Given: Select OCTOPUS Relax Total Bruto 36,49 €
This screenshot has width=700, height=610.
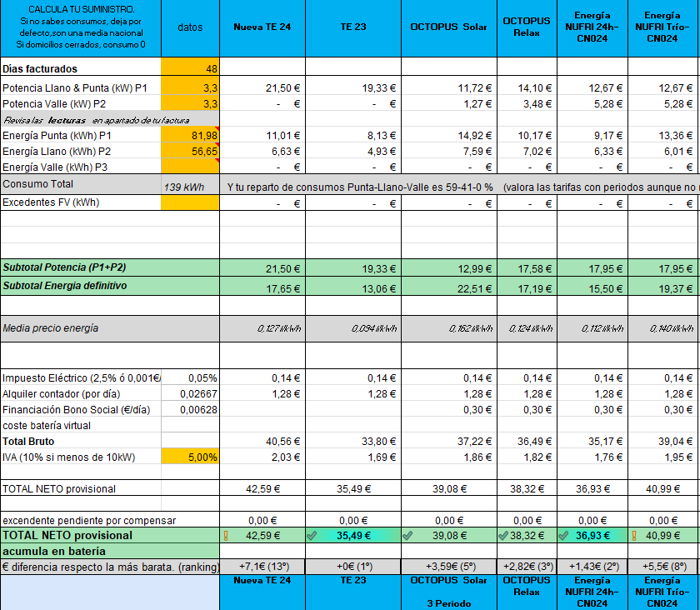Looking at the screenshot, I should click(527, 441).
